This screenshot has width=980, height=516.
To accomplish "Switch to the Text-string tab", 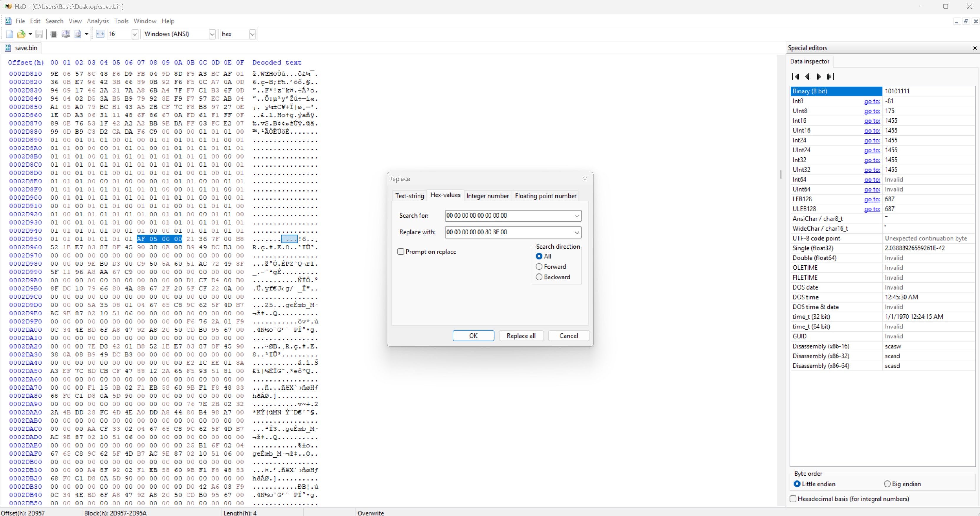I will [409, 196].
